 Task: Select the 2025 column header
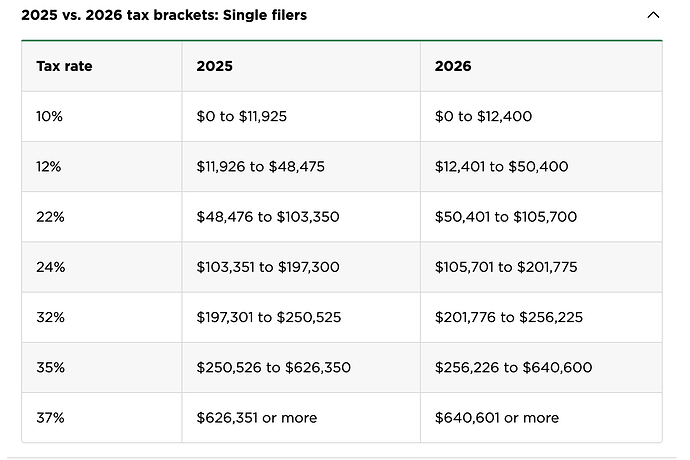pyautogui.click(x=215, y=67)
